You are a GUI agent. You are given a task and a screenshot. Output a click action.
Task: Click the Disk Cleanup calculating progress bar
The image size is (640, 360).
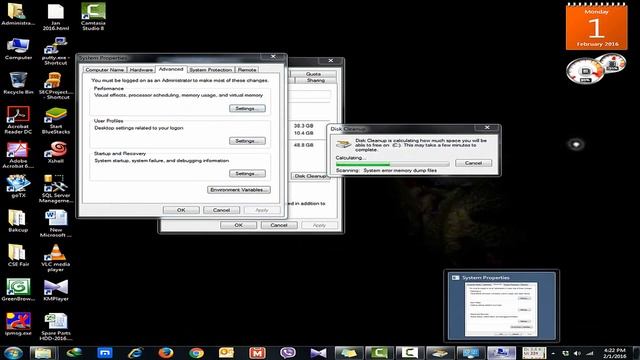tap(392, 164)
